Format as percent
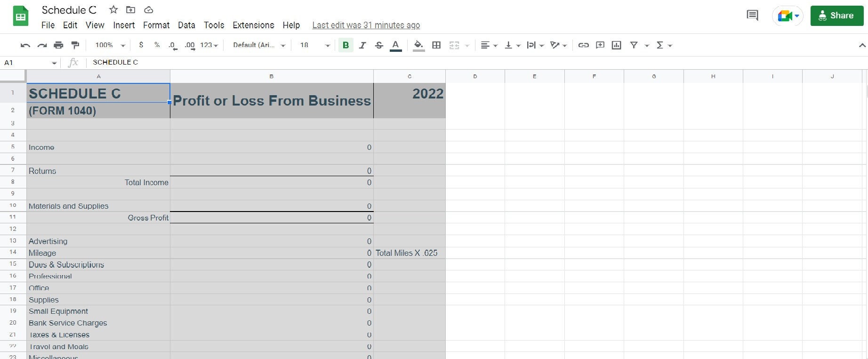Viewport: 868px width, 359px height. pyautogui.click(x=157, y=45)
